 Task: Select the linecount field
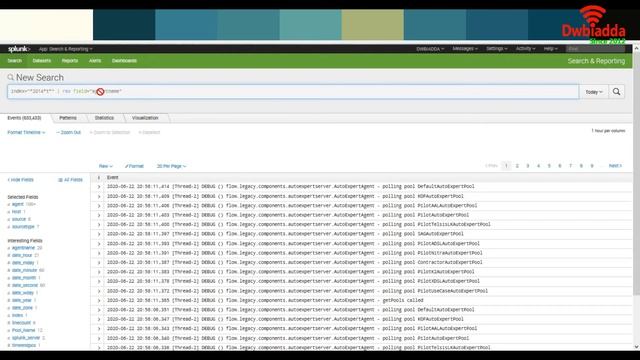(x=21, y=323)
